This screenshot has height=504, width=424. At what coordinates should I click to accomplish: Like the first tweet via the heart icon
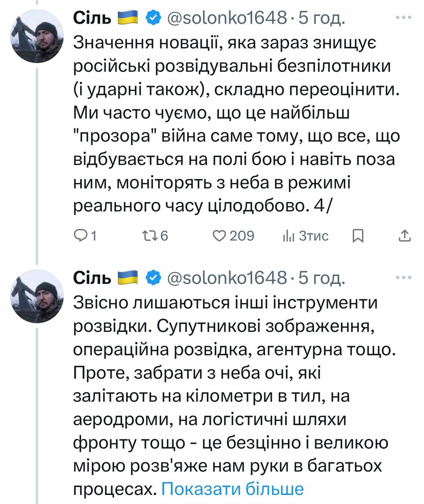[219, 236]
